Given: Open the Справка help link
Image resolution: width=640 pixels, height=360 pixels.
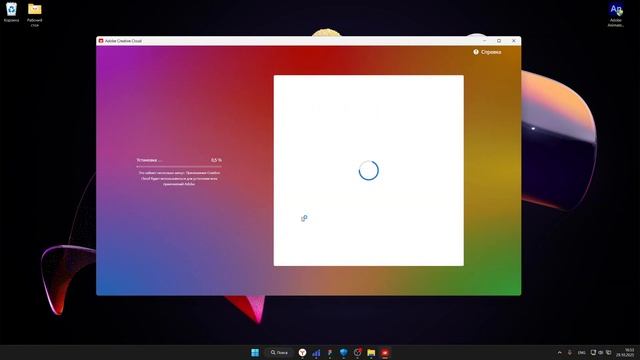Looking at the screenshot, I should tap(487, 52).
